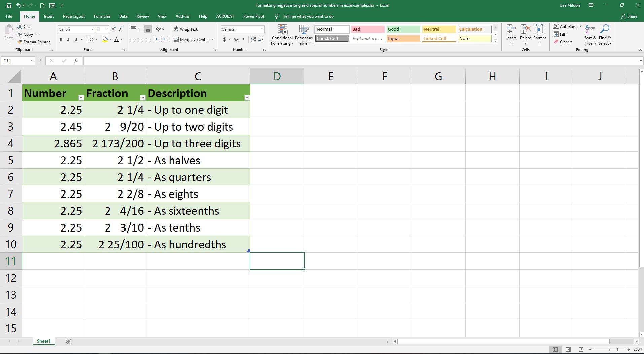Click the Increase Decimal icon
The width and height of the screenshot is (644, 354).
pyautogui.click(x=253, y=39)
